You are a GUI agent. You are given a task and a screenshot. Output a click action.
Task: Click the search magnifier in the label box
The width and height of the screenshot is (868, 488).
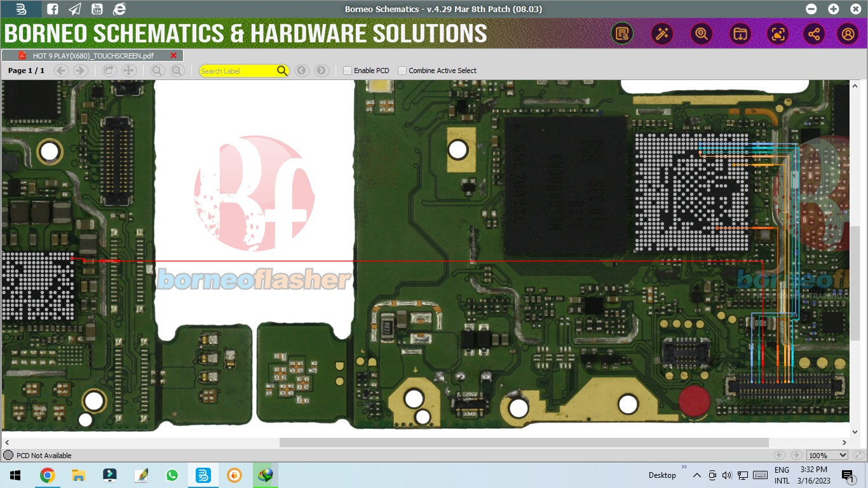click(x=282, y=71)
